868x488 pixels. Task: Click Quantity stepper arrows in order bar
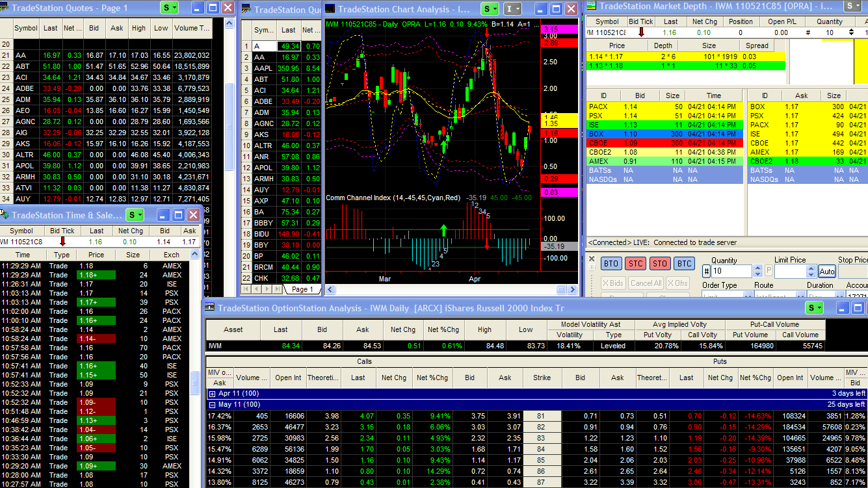pyautogui.click(x=757, y=271)
